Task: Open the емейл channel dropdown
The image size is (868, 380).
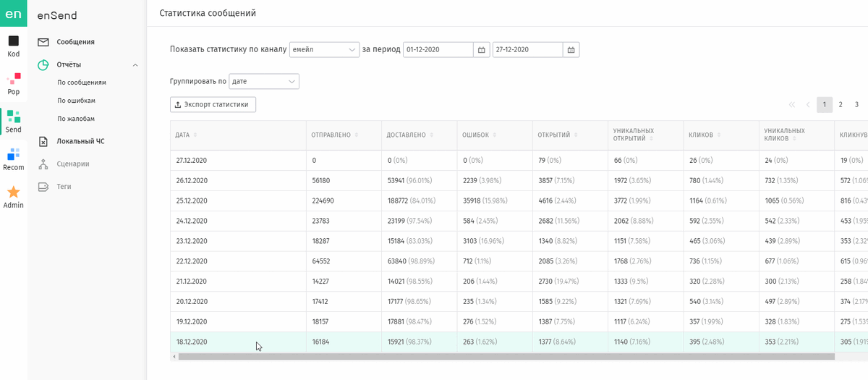Action: pos(324,50)
